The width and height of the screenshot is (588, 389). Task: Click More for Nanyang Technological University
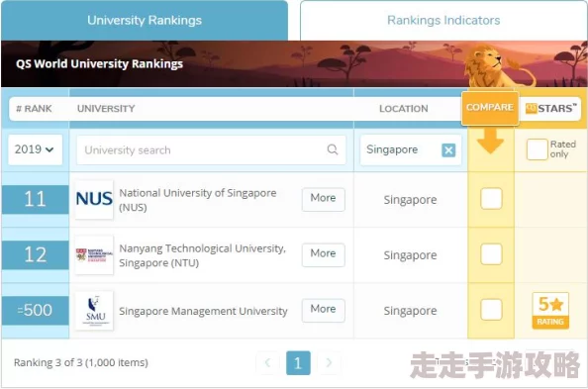(x=324, y=254)
